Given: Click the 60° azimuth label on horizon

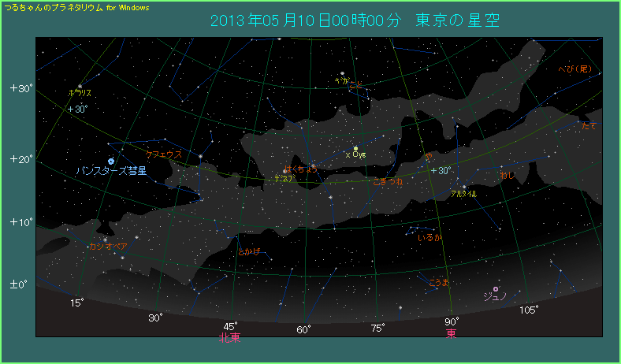Looking at the screenshot, I should tap(303, 329).
